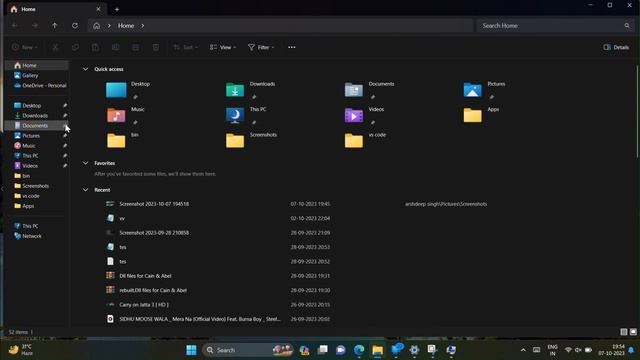The image size is (640, 360).
Task: Select Home in navigation pane
Action: 37,65
